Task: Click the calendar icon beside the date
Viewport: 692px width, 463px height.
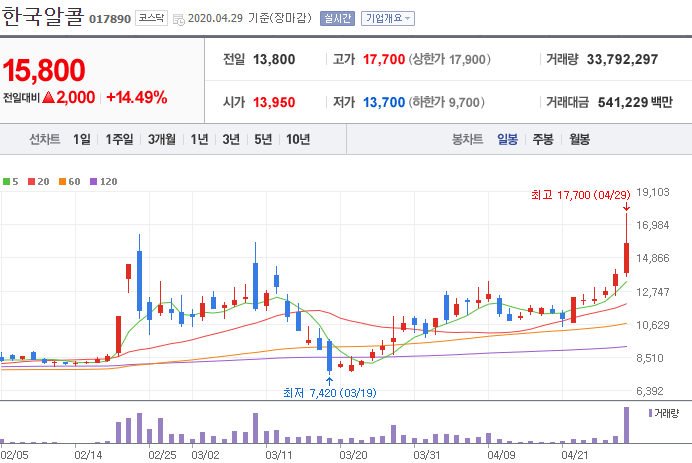Action: tap(179, 19)
